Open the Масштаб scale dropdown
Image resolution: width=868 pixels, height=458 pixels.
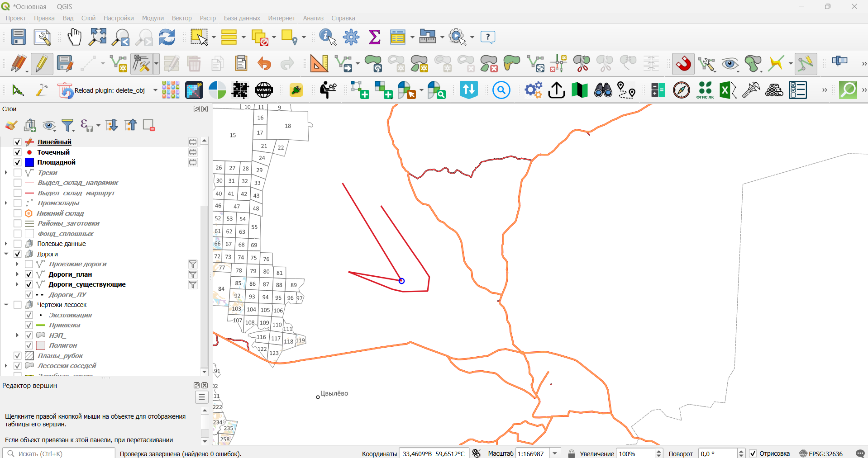555,453
